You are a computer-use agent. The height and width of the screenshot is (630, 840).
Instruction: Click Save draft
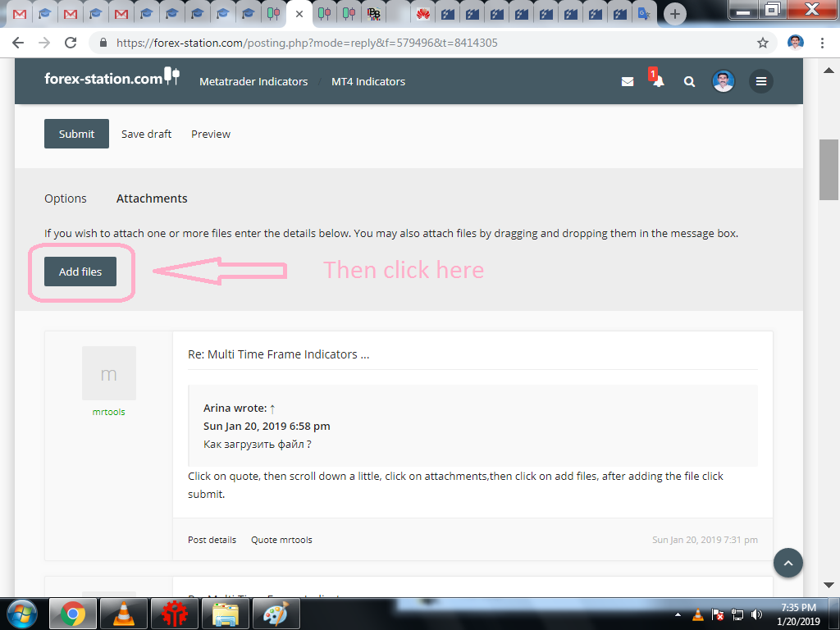146,134
